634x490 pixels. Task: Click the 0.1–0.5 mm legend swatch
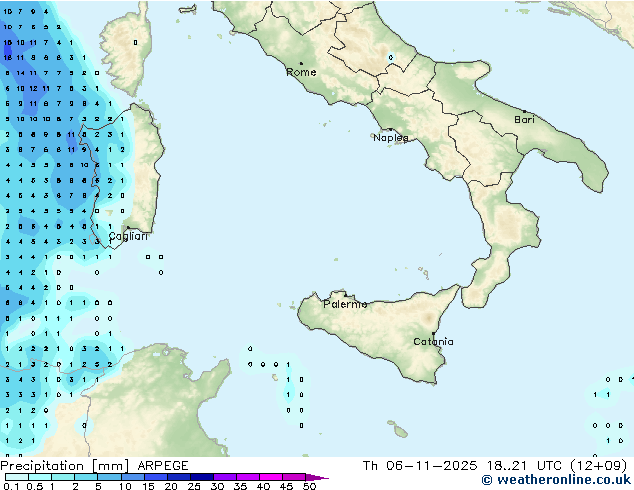[17, 477]
